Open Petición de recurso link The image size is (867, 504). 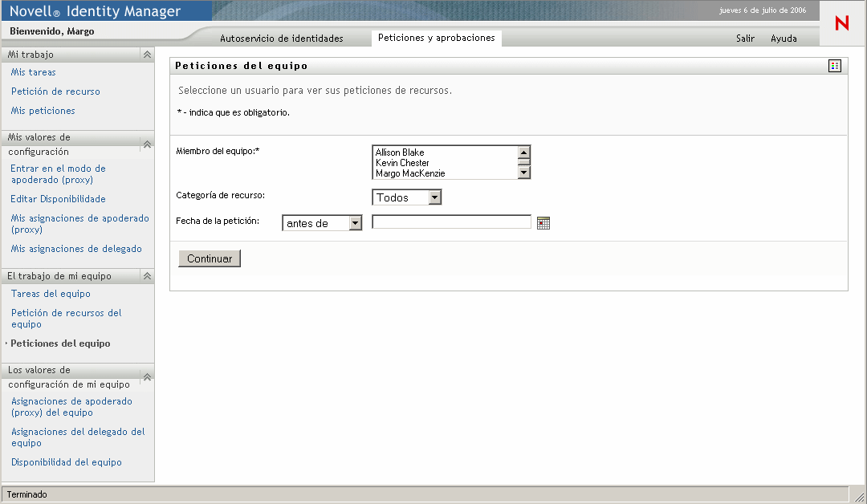point(55,91)
